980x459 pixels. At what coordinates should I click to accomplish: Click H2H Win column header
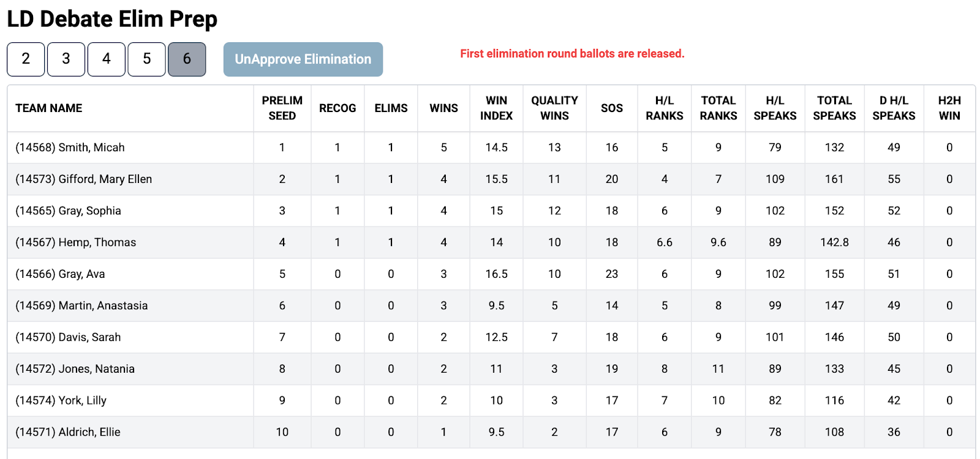point(949,108)
